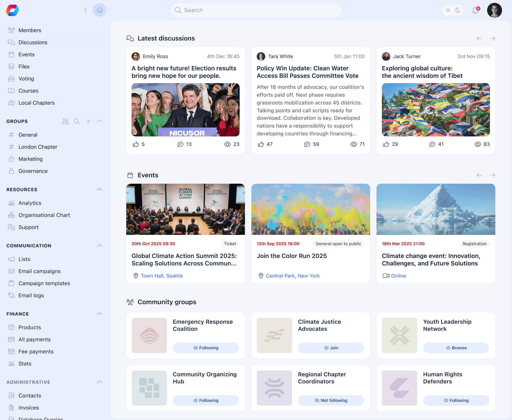The image size is (512, 420).
Task: Like Emily Ross's discussion post
Action: pyautogui.click(x=136, y=144)
